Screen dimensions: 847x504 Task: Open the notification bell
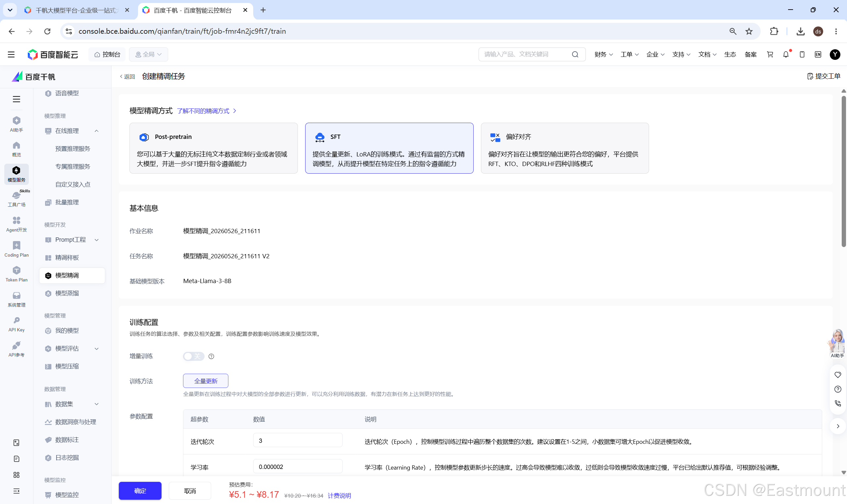click(x=786, y=54)
